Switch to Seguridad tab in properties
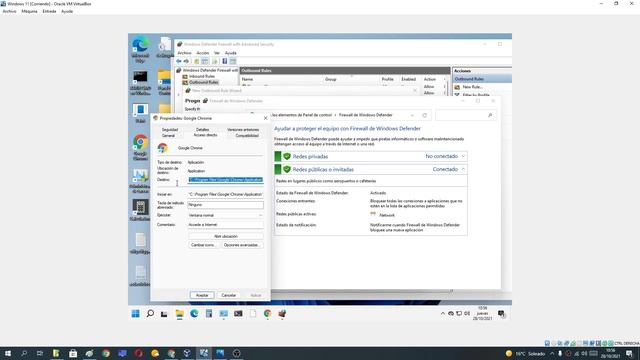The image size is (640, 360). tap(170, 129)
